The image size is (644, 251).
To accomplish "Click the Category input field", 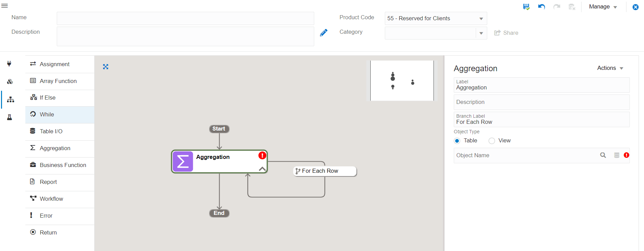I will 430,33.
